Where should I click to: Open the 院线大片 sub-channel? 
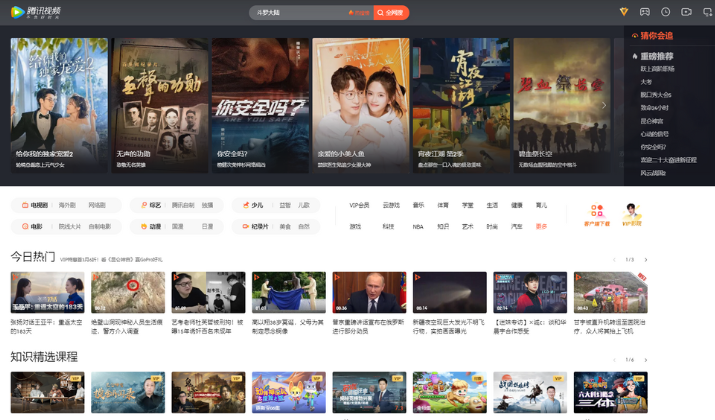(70, 227)
